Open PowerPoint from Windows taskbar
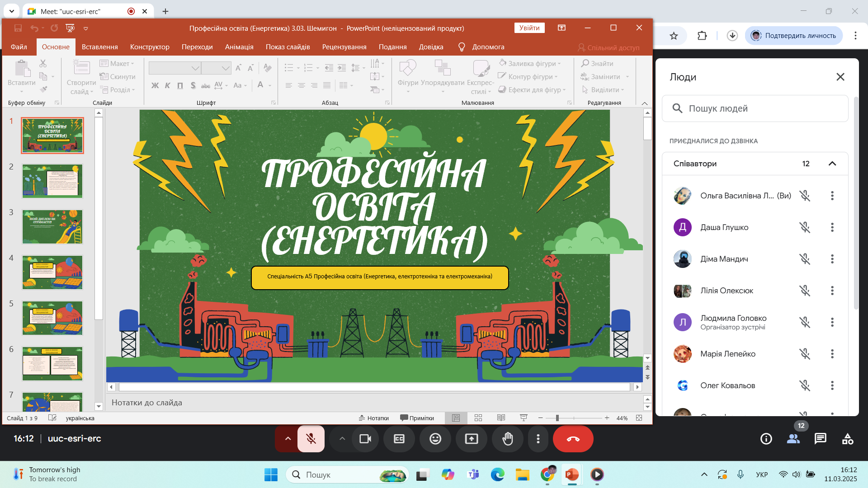Viewport: 868px width, 488px height. pyautogui.click(x=572, y=474)
